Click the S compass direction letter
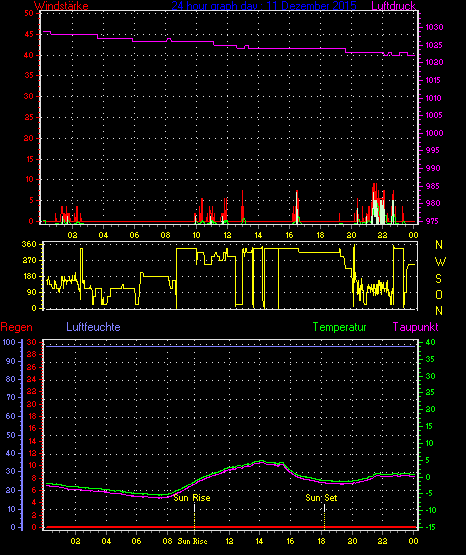Viewport: 466px width, 555px height. 438,279
